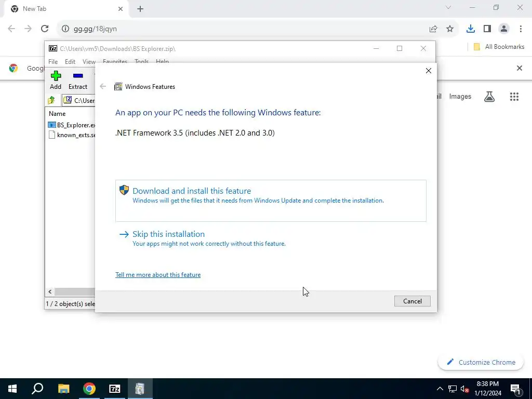The image size is (532, 399).
Task: Reload the page in Chrome
Action: click(x=45, y=29)
